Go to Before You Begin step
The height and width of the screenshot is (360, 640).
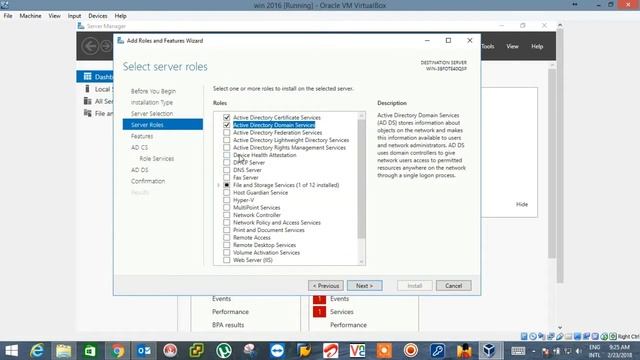click(x=153, y=91)
